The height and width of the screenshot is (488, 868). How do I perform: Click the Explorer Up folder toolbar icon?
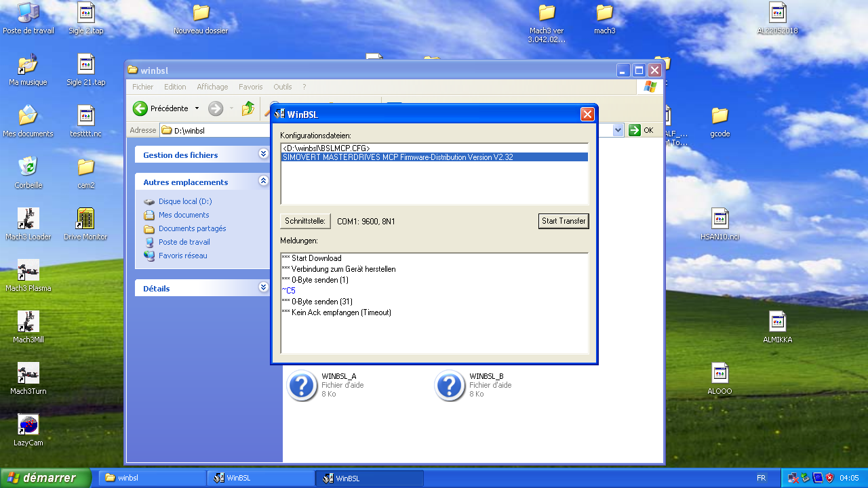(x=248, y=108)
